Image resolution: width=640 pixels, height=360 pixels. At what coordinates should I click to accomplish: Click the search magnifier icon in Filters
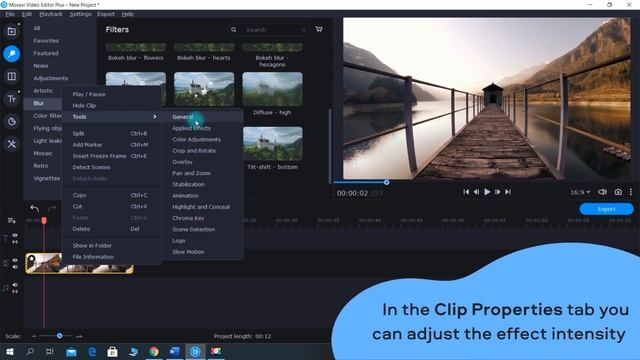(233, 29)
